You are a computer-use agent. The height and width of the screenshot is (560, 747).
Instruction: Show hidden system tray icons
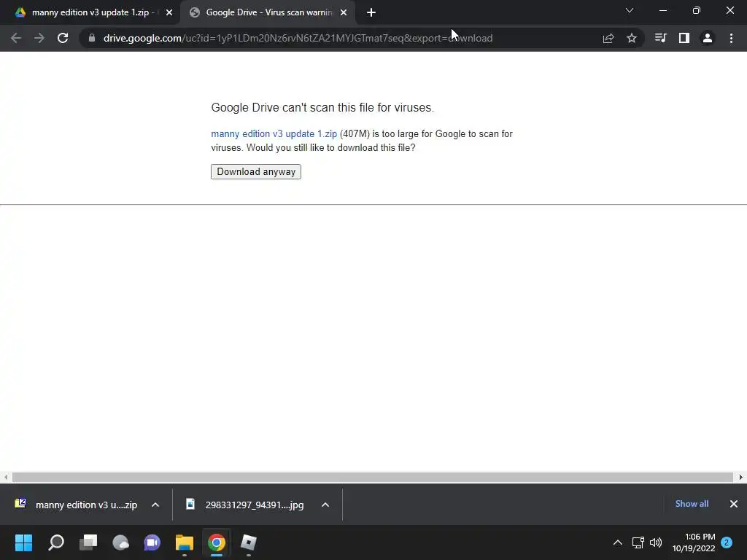[617, 542]
